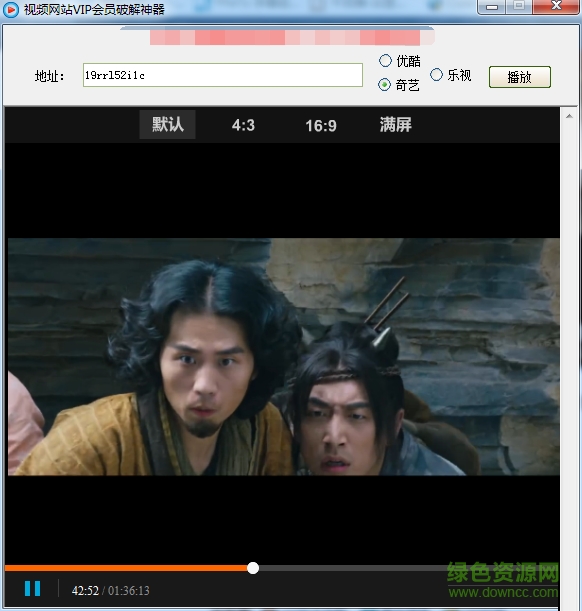
Task: Minimize the window
Action: point(492,7)
